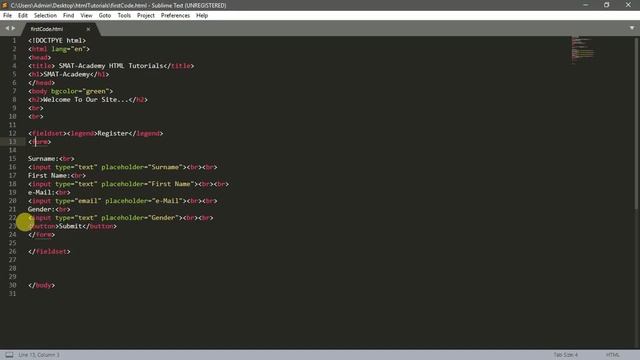The image size is (640, 360).
Task: Click the placeholder="Surname" attribute
Action: pos(142,167)
